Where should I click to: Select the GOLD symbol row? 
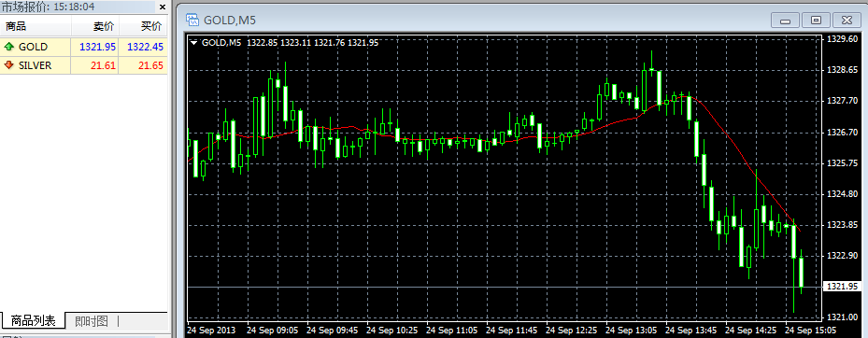point(83,47)
